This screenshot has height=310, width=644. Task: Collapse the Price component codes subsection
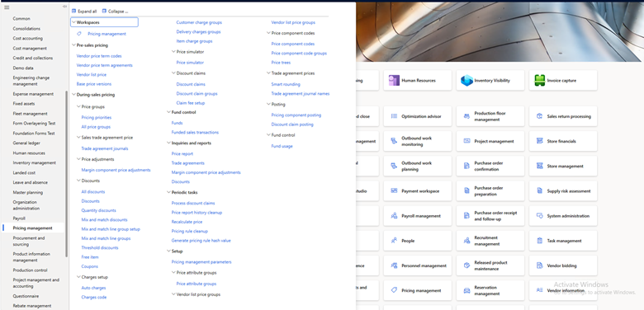point(268,33)
